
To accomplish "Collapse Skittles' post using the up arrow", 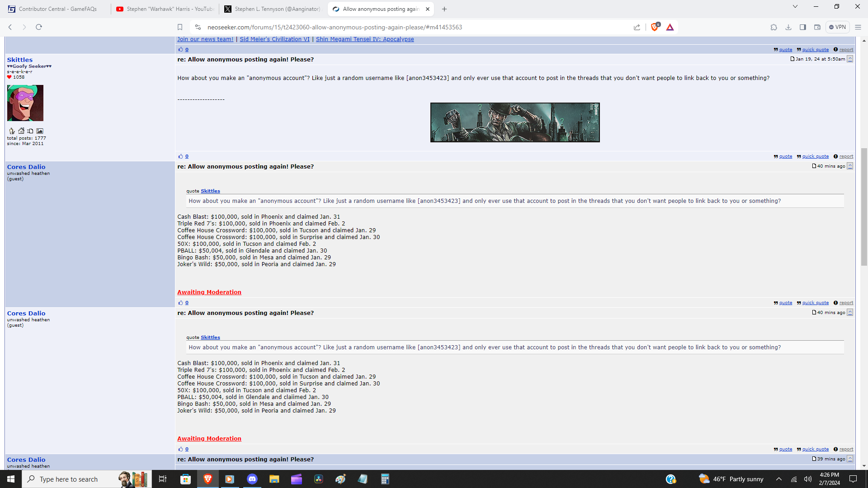I will pyautogui.click(x=850, y=58).
